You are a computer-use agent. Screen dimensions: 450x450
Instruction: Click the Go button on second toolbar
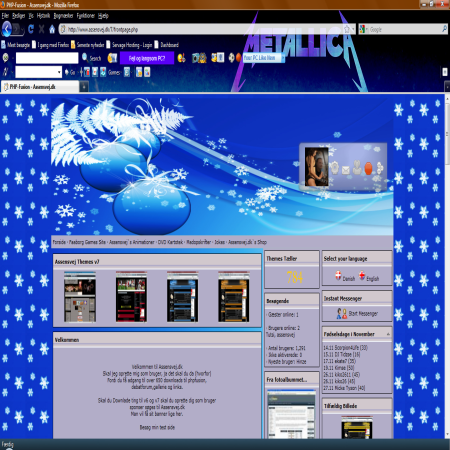[70, 72]
